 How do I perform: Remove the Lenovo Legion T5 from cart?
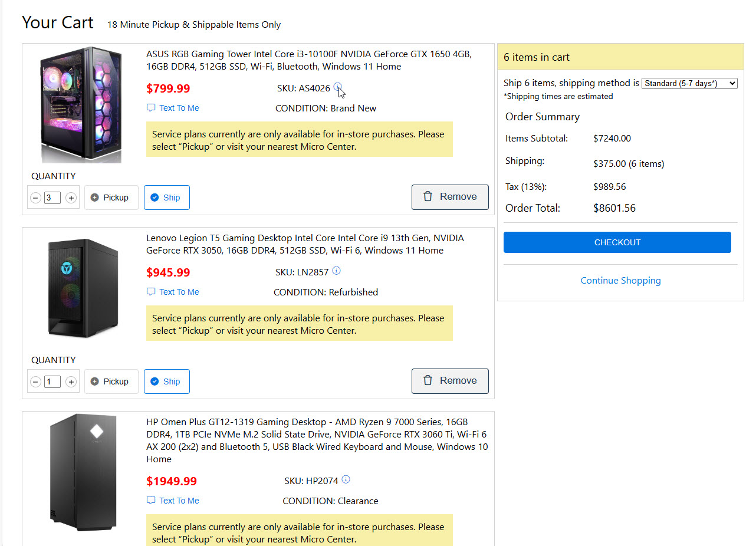point(450,381)
